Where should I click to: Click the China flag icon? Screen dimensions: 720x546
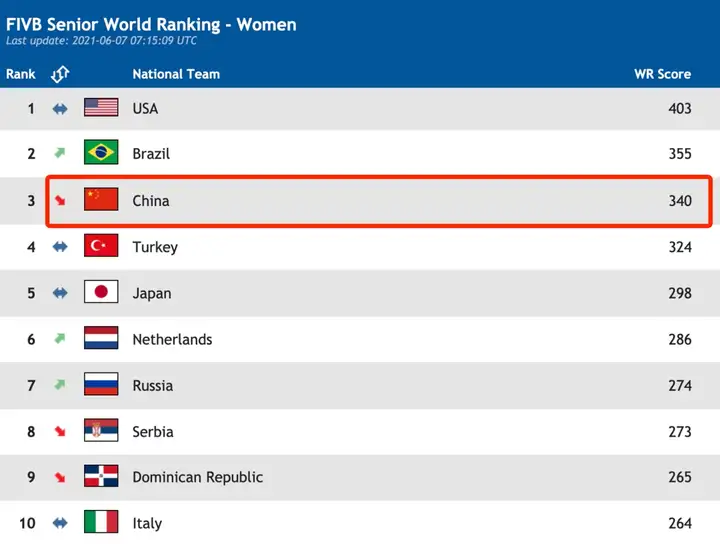click(101, 199)
